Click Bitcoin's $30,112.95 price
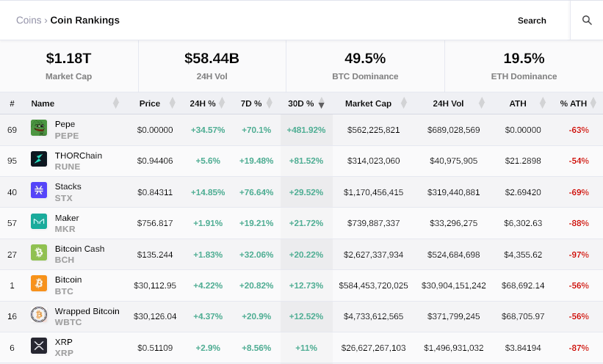The width and height of the screenshot is (603, 364). point(155,285)
